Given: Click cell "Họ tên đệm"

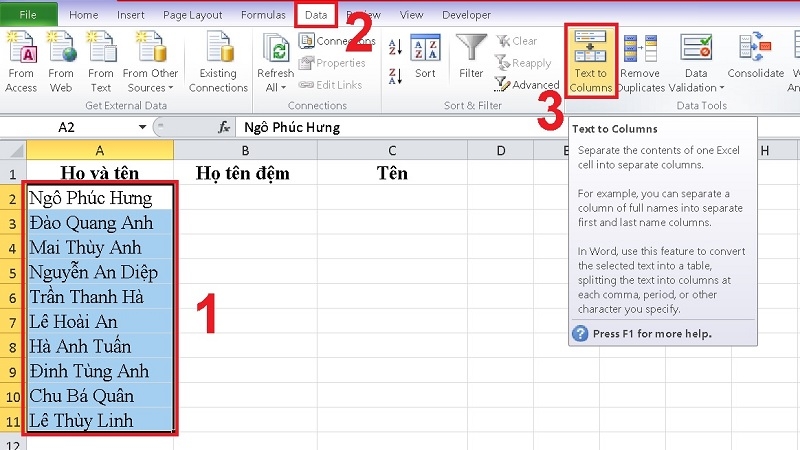Looking at the screenshot, I should coord(245,173).
